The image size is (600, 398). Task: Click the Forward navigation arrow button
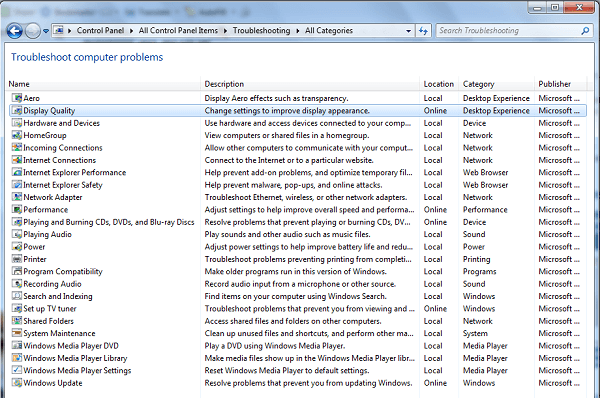pos(33,31)
